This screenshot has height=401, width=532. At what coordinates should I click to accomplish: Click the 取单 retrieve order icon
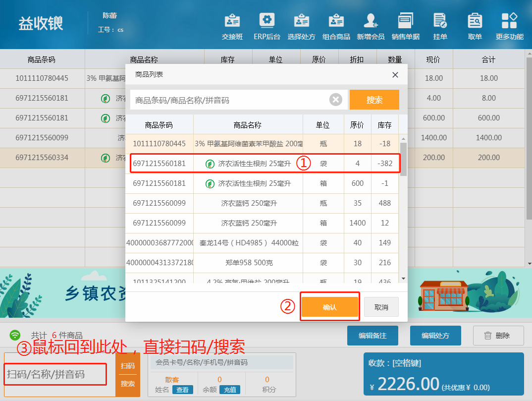[475, 27]
